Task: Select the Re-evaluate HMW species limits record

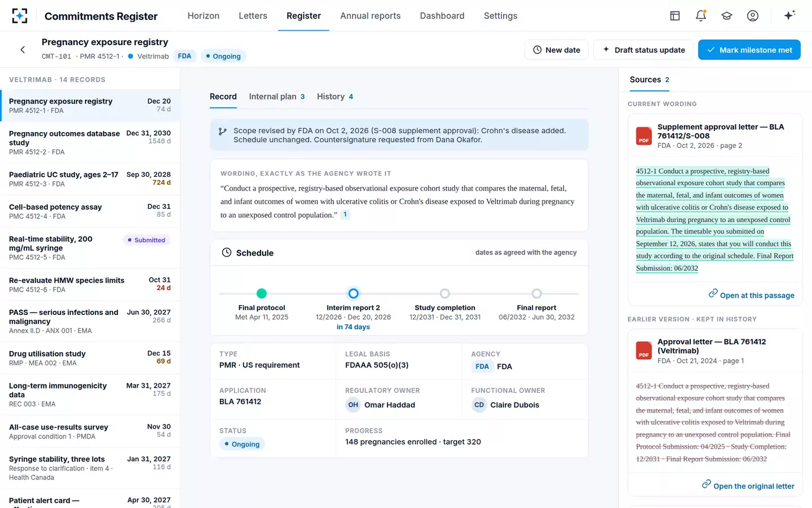Action: point(90,284)
